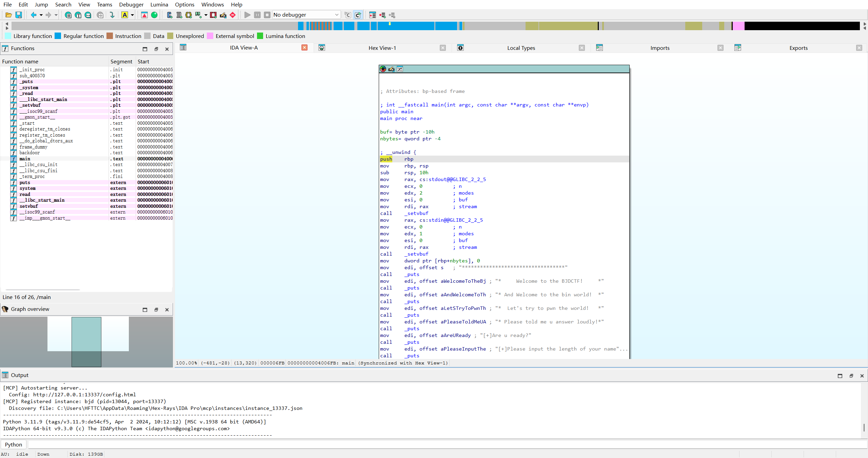Screen dimensions: 868x458
Task: Click the graph node color palette icon
Action: (x=383, y=69)
